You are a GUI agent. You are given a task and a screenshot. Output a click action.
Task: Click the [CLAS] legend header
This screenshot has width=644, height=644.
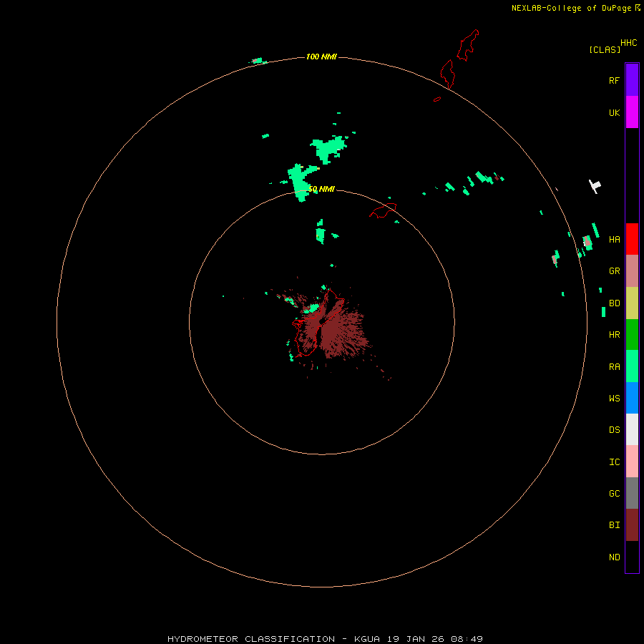[x=605, y=49]
